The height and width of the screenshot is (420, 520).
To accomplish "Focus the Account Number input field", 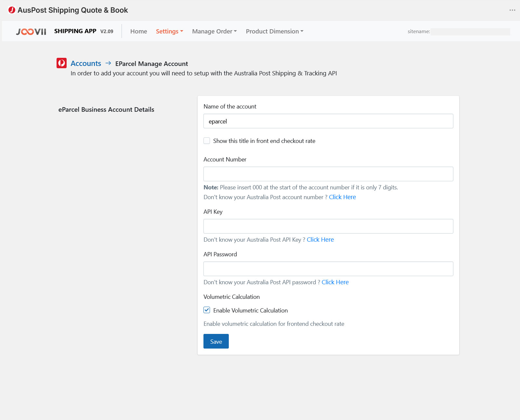I will (328, 174).
